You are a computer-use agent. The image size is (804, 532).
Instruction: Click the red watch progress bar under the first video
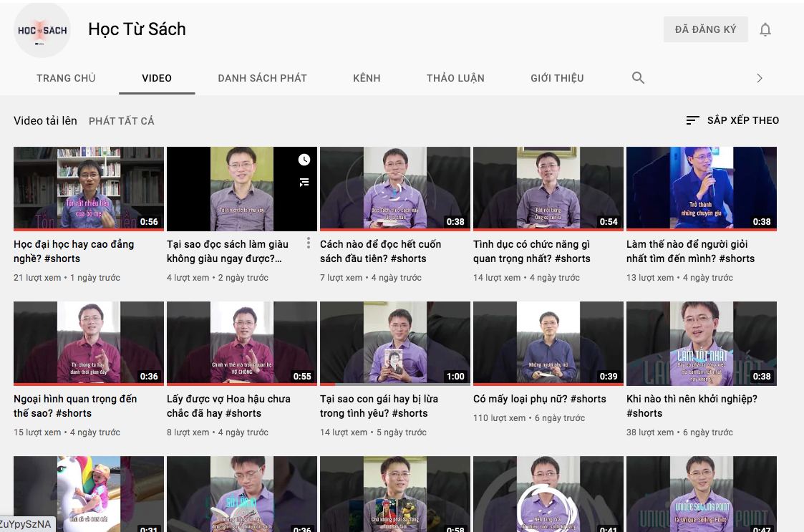(88, 229)
